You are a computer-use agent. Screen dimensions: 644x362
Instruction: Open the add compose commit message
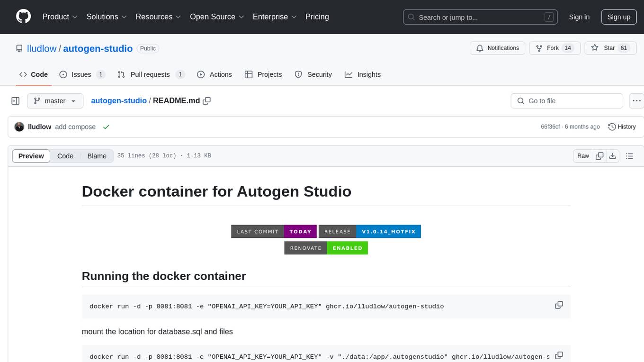(75, 127)
